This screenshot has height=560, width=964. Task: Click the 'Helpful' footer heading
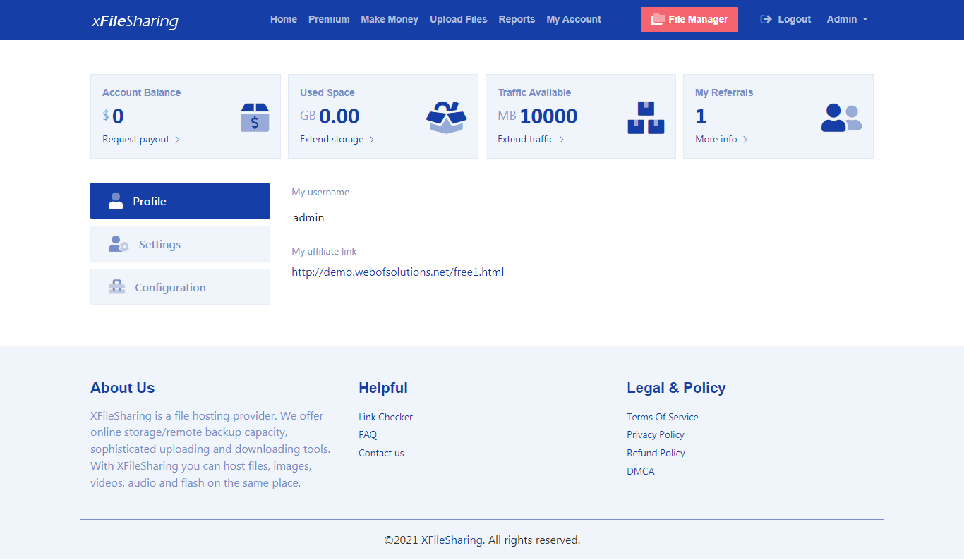pos(383,388)
